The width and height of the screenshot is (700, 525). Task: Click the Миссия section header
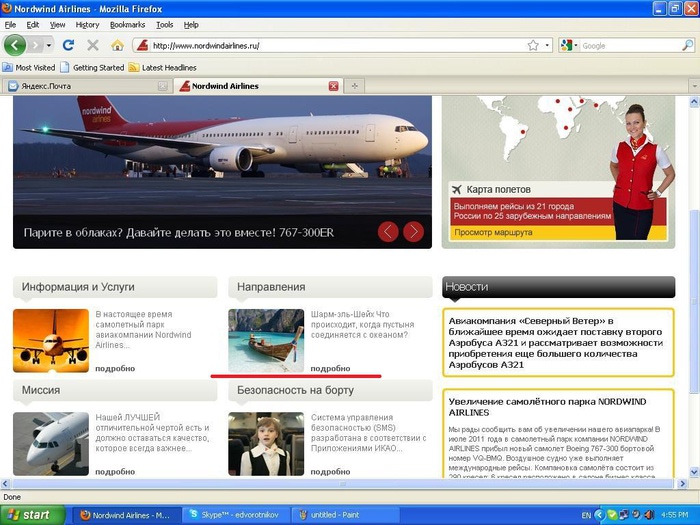(x=115, y=390)
